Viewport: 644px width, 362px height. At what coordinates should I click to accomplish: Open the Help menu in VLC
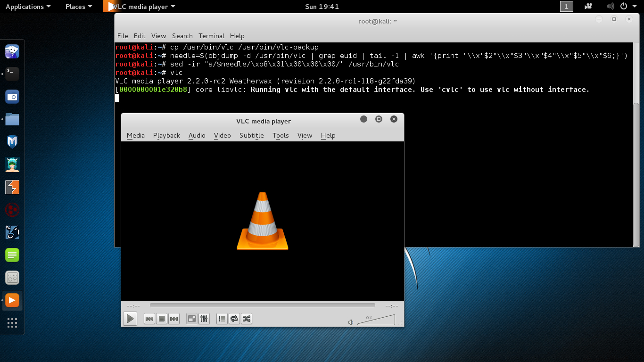tap(328, 135)
